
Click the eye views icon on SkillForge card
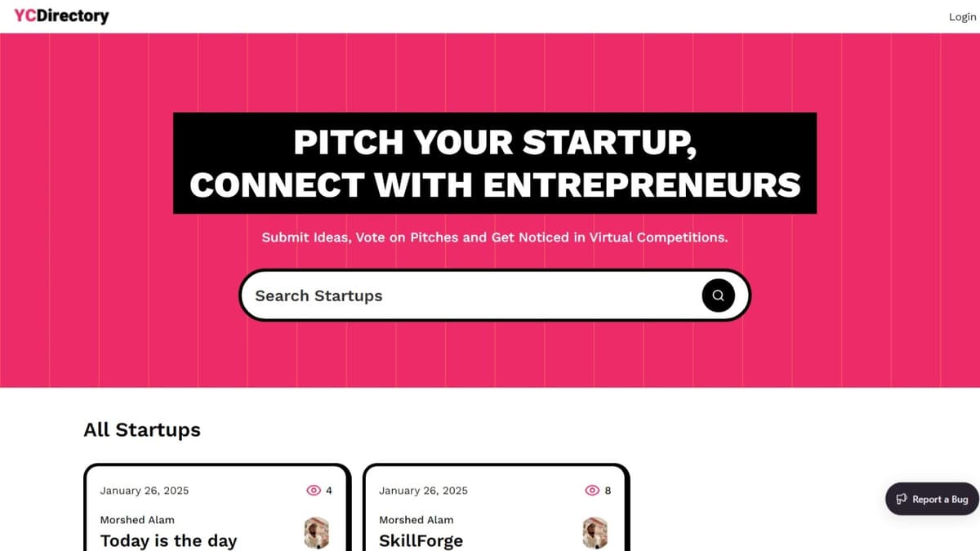(593, 491)
